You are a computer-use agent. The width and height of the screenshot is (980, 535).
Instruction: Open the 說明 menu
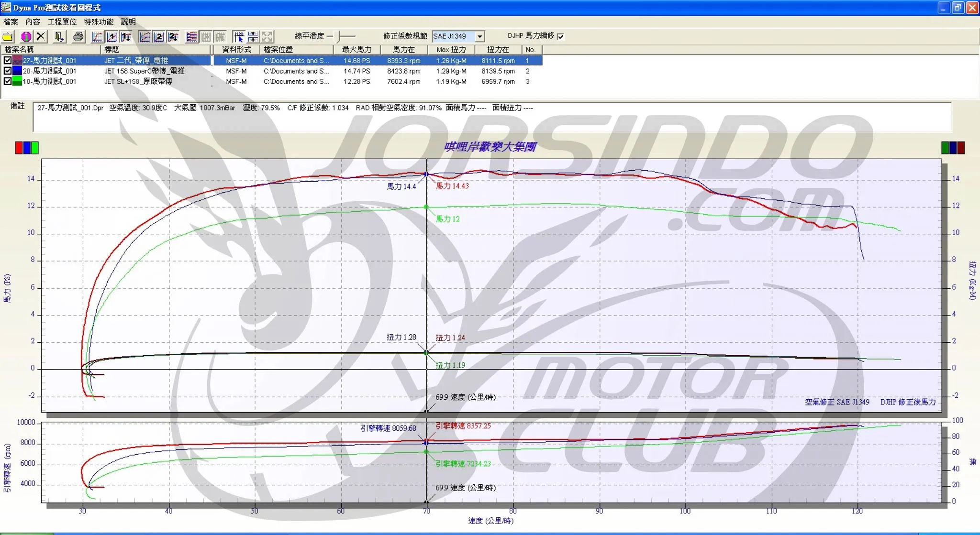pos(128,22)
